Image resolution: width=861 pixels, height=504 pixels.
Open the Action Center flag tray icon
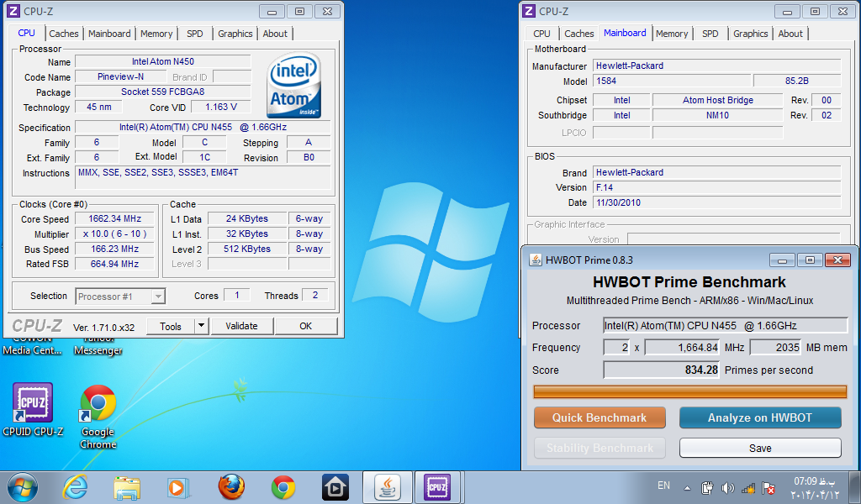769,487
